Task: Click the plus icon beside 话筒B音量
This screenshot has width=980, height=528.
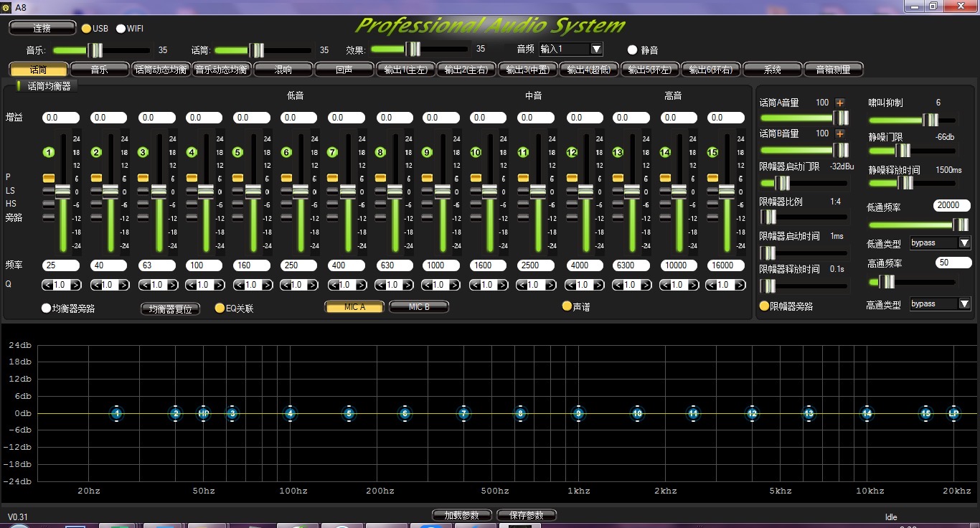Action: point(840,133)
